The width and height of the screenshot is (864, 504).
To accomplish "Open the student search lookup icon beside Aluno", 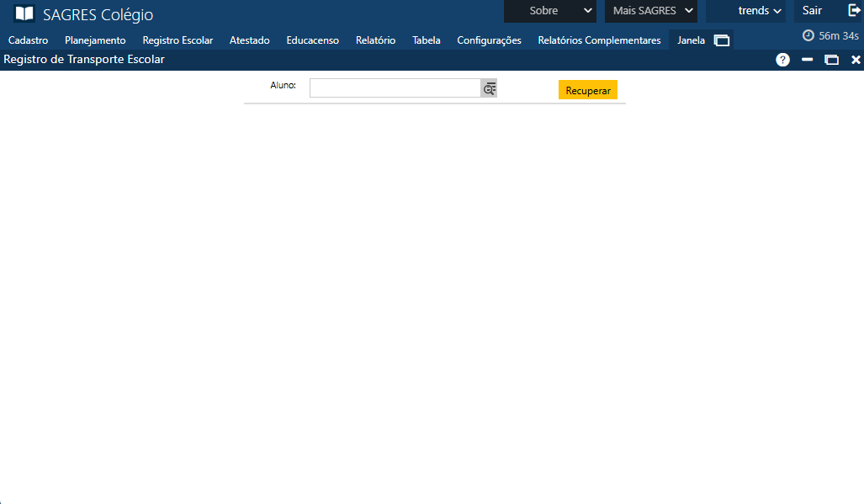I will point(489,88).
